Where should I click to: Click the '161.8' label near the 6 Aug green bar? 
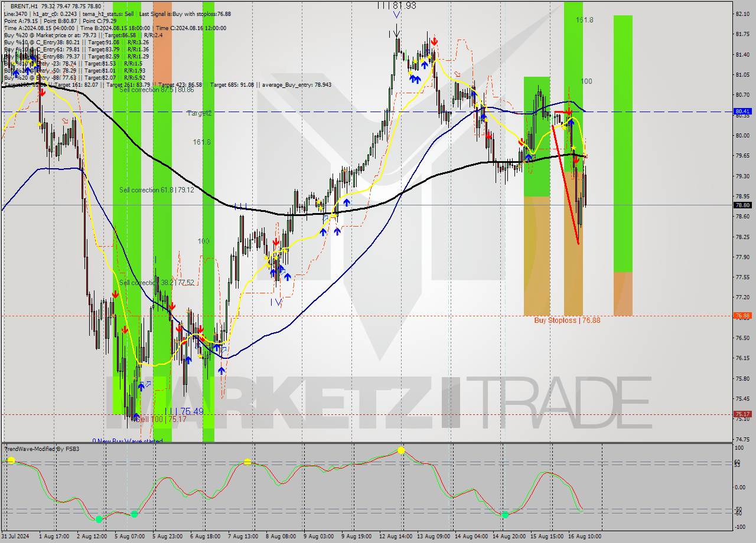(x=201, y=142)
